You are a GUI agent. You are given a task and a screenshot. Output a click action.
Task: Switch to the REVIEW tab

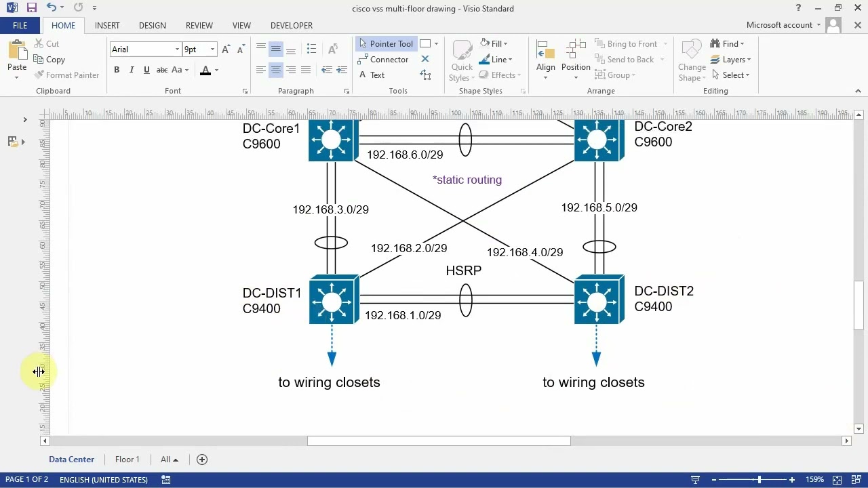pos(199,25)
